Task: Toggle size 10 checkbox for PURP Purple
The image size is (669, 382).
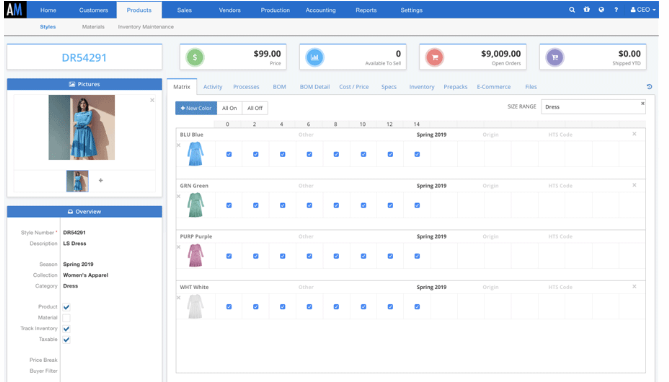Action: [x=364, y=256]
